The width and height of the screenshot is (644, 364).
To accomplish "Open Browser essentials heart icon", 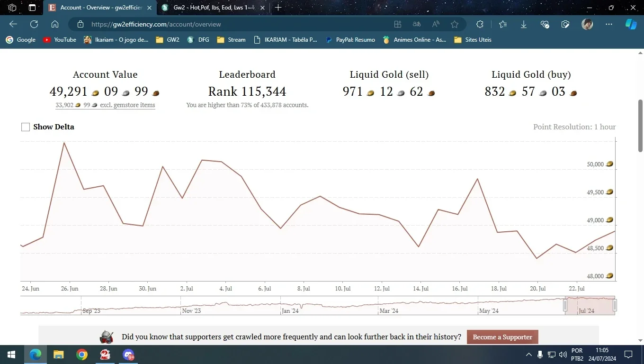I will [545, 24].
